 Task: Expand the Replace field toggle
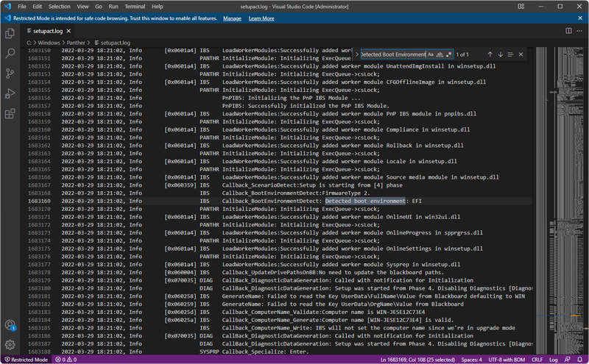356,54
